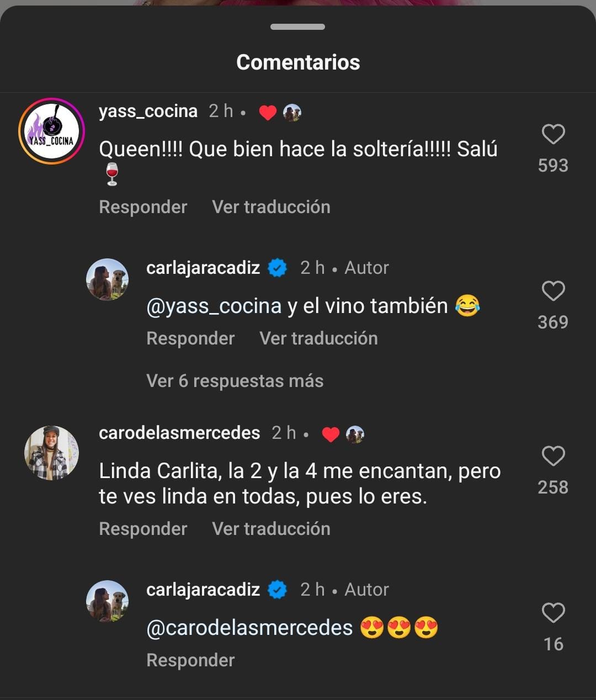Image resolution: width=596 pixels, height=700 pixels.
Task: Show translation of the carodelasmercedes comment
Action: (x=271, y=529)
